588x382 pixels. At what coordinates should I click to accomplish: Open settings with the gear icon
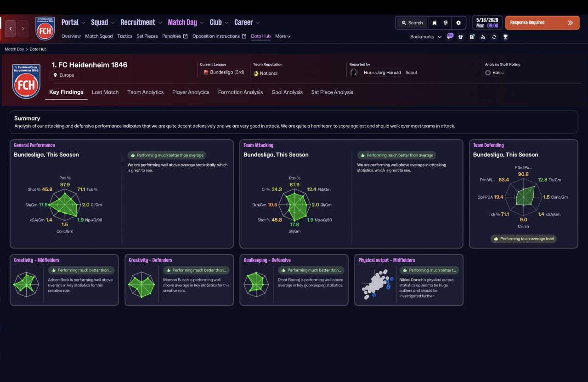pyautogui.click(x=458, y=23)
